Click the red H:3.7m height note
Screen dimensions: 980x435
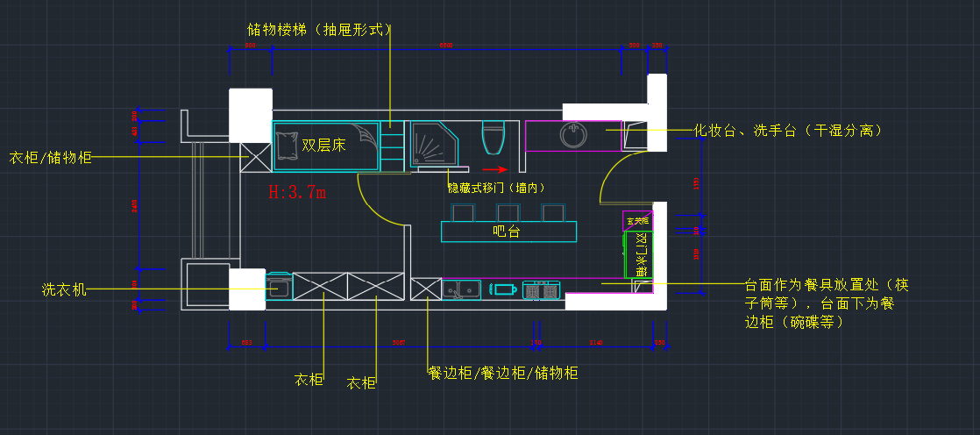(x=297, y=192)
